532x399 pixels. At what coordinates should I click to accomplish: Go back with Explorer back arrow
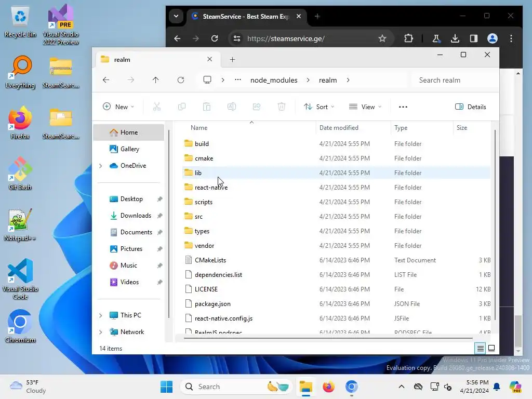tap(106, 80)
